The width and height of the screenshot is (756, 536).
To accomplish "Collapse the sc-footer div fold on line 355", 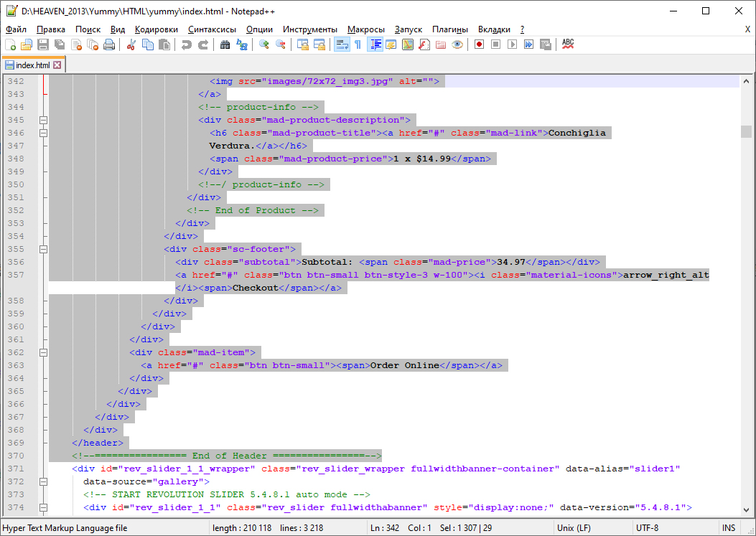I will pos(43,249).
